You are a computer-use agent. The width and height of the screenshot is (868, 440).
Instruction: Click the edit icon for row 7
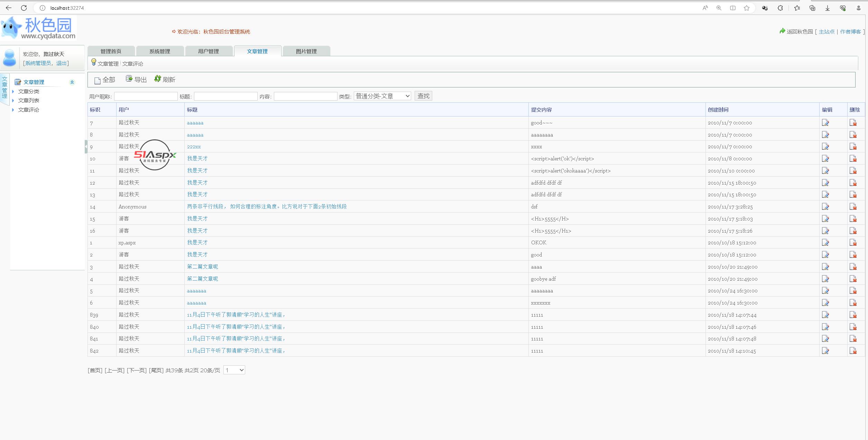point(825,123)
